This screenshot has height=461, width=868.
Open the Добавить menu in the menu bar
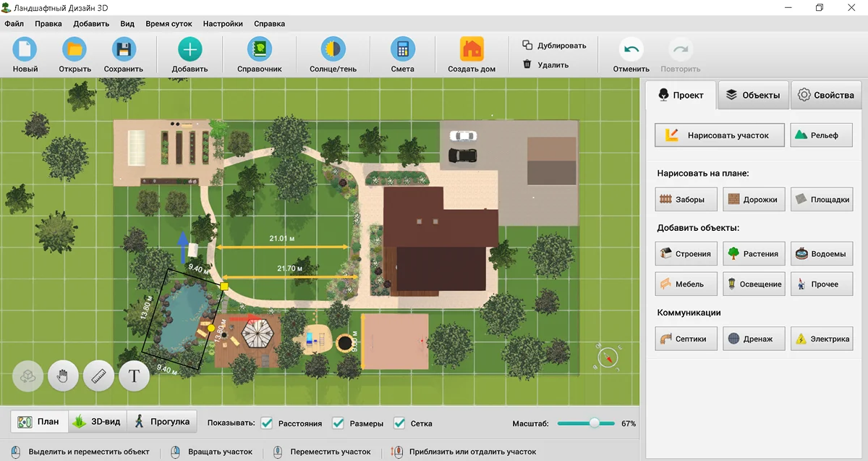click(91, 23)
